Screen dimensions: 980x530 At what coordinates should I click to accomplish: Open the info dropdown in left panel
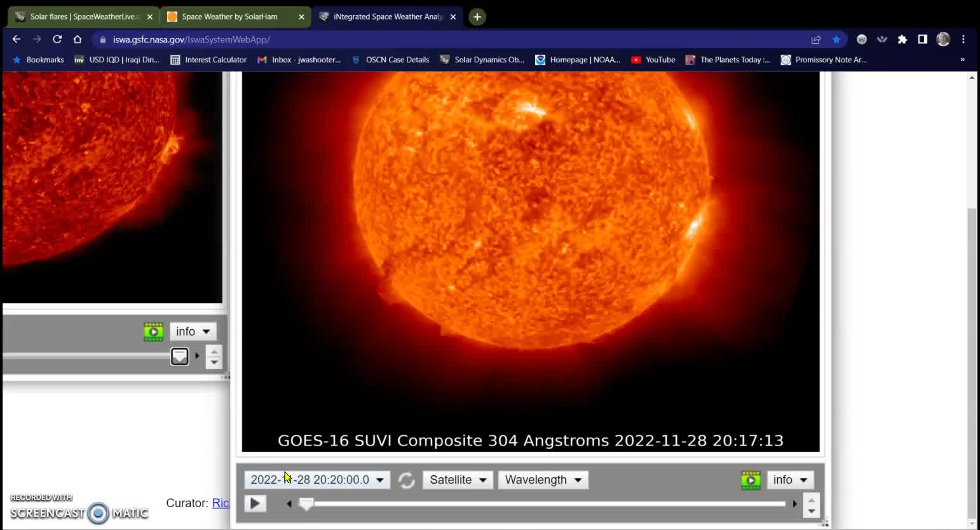[x=193, y=332]
